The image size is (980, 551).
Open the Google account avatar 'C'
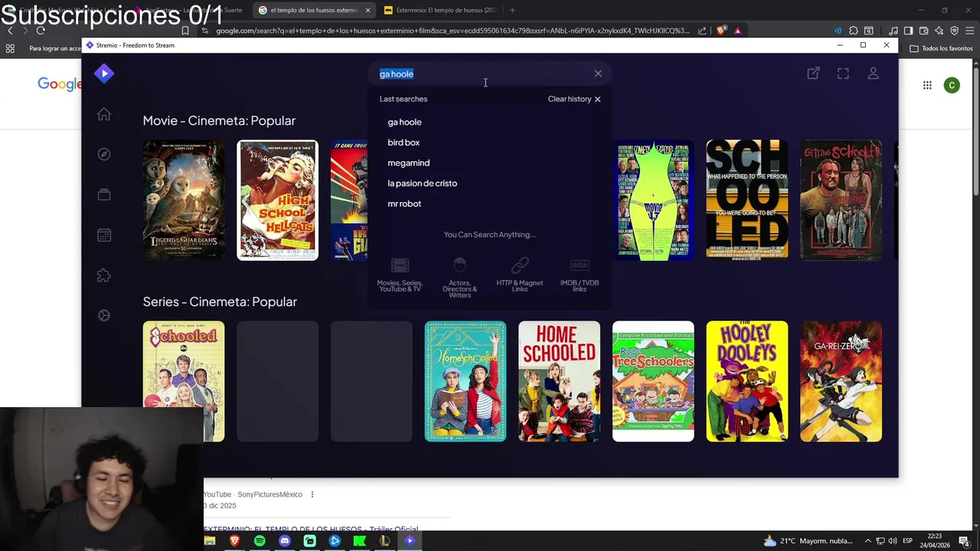pyautogui.click(x=952, y=85)
